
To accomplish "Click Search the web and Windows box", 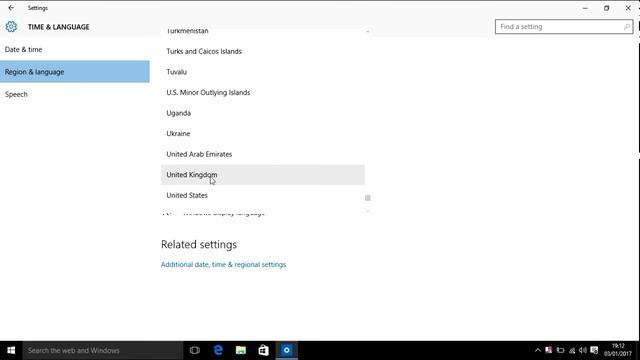I will pos(103,350).
